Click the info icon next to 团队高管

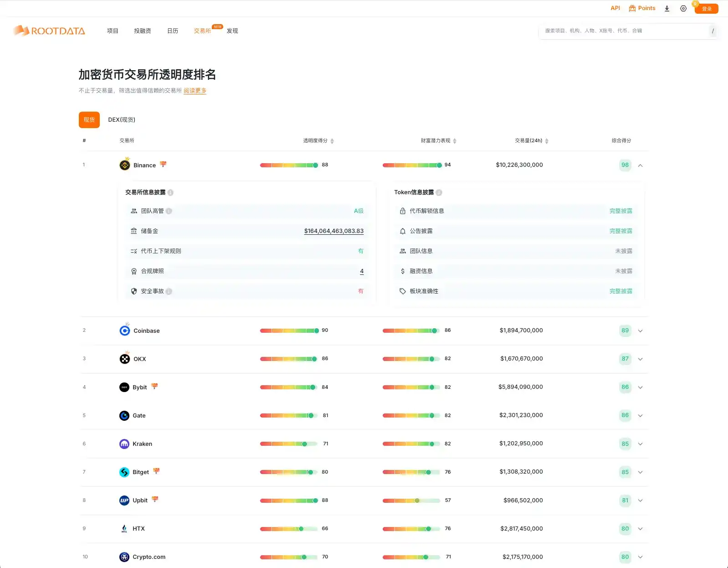(169, 211)
